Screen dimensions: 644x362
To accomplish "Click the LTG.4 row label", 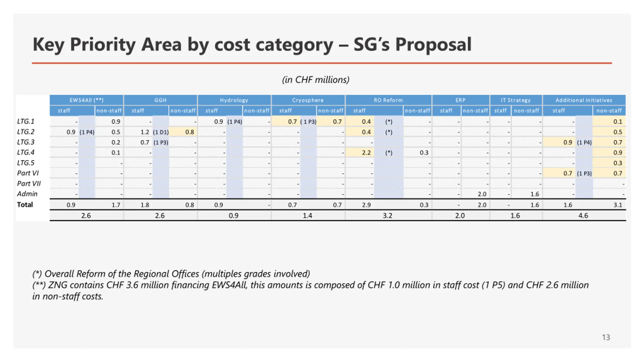I will (x=26, y=152).
